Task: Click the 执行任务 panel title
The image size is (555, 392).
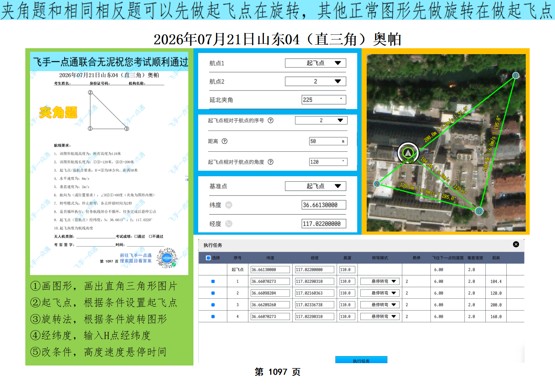Action: coord(212,245)
